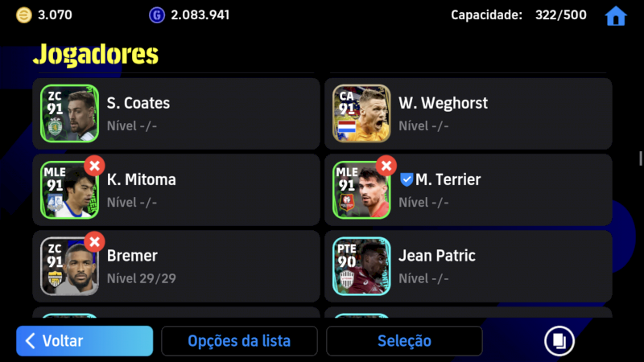This screenshot has height=362, width=644.
Task: Tap red X badge on Bremer
Action: 94,242
